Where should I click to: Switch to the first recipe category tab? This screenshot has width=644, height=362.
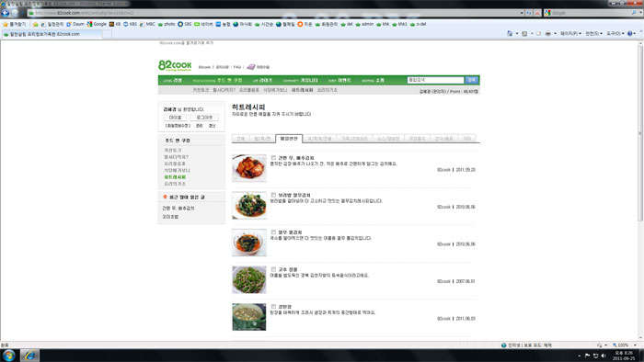240,139
